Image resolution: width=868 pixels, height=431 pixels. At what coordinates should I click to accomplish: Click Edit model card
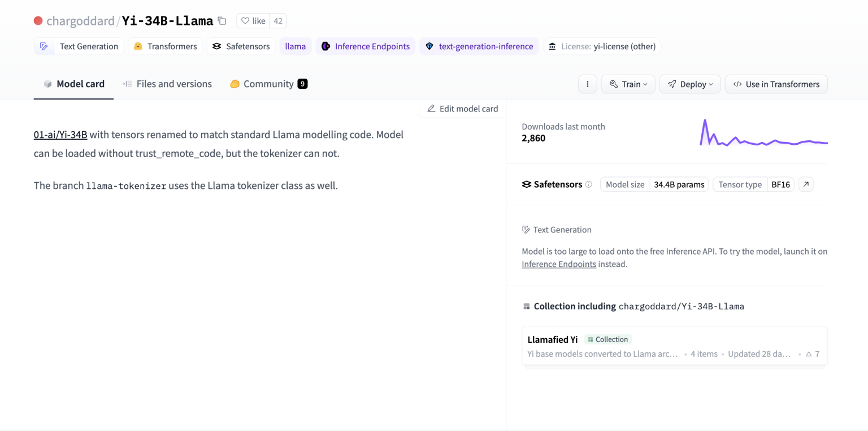click(462, 108)
